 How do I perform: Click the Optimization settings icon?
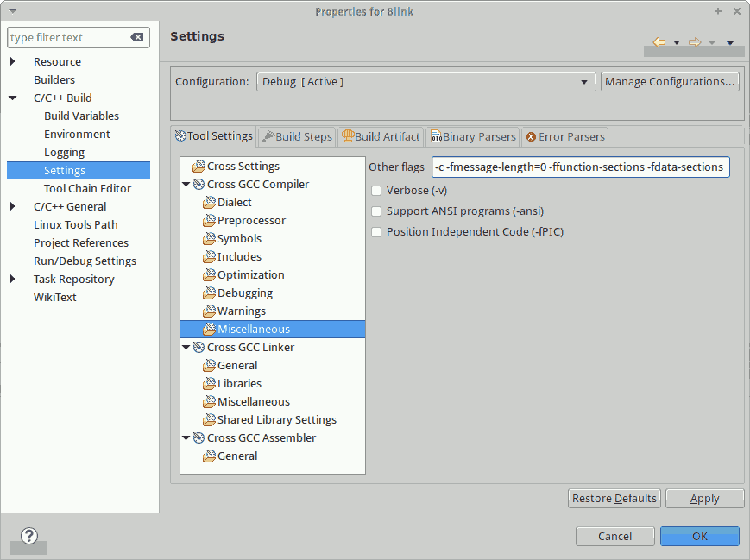(x=209, y=275)
